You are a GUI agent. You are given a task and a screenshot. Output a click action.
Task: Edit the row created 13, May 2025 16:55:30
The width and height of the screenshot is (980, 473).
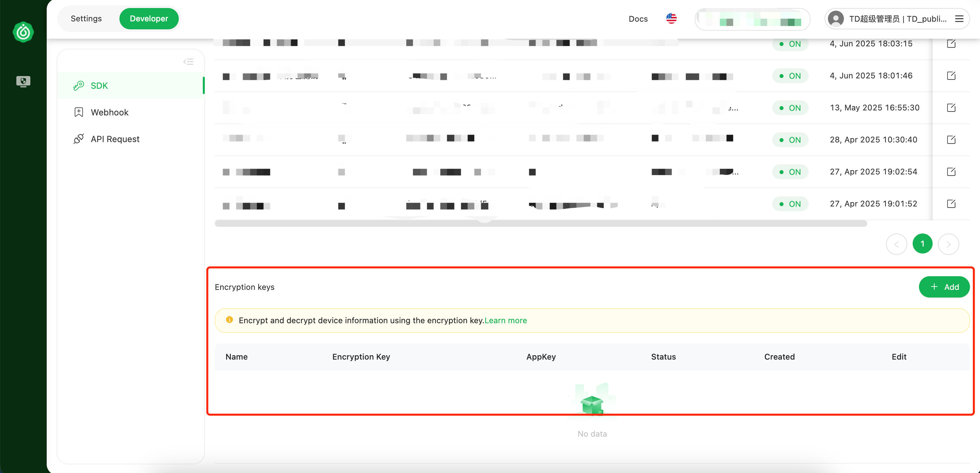click(x=951, y=107)
